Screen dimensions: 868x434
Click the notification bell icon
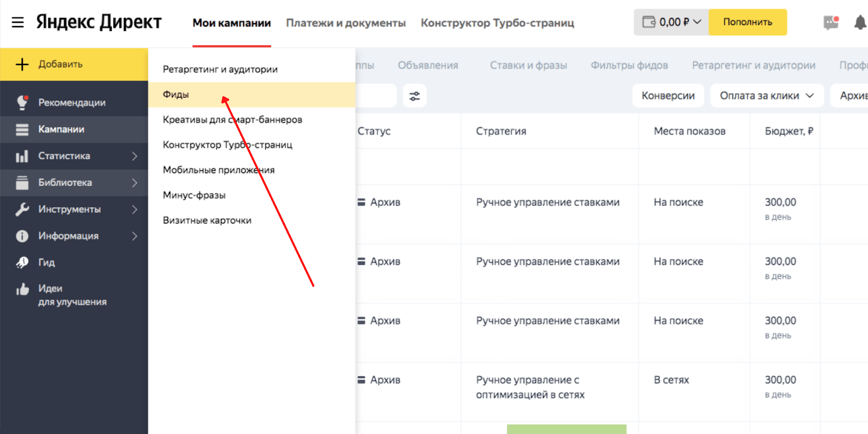coord(860,22)
